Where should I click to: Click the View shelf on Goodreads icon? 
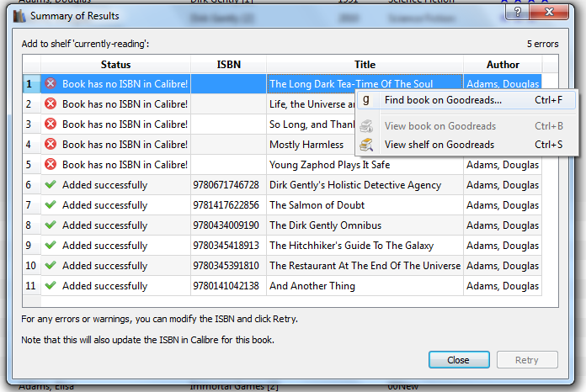[x=366, y=145]
